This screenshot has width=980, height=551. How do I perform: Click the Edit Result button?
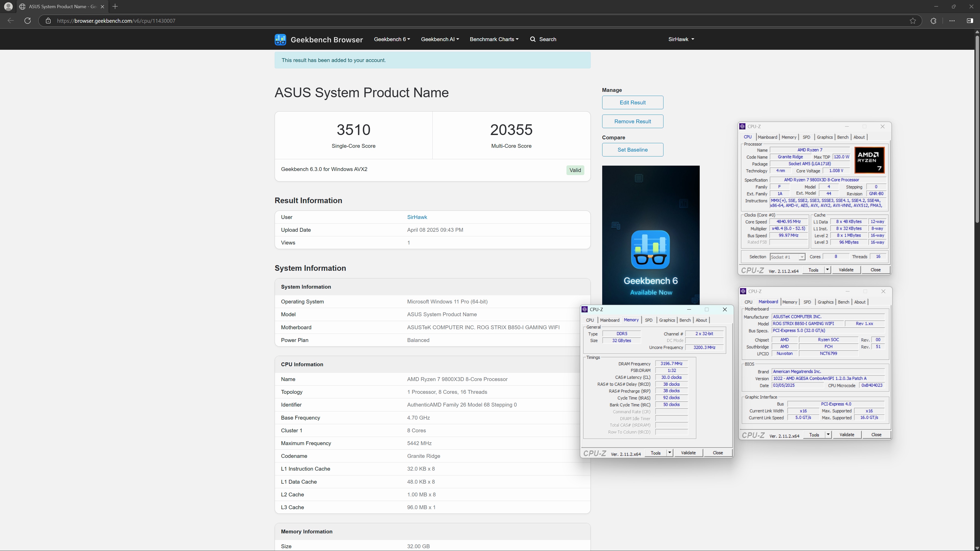632,102
